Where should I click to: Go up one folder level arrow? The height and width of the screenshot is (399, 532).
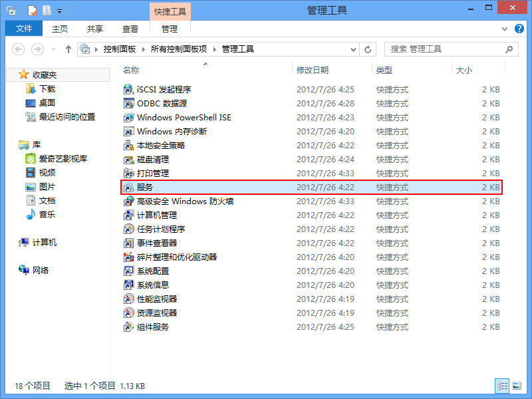pyautogui.click(x=68, y=49)
